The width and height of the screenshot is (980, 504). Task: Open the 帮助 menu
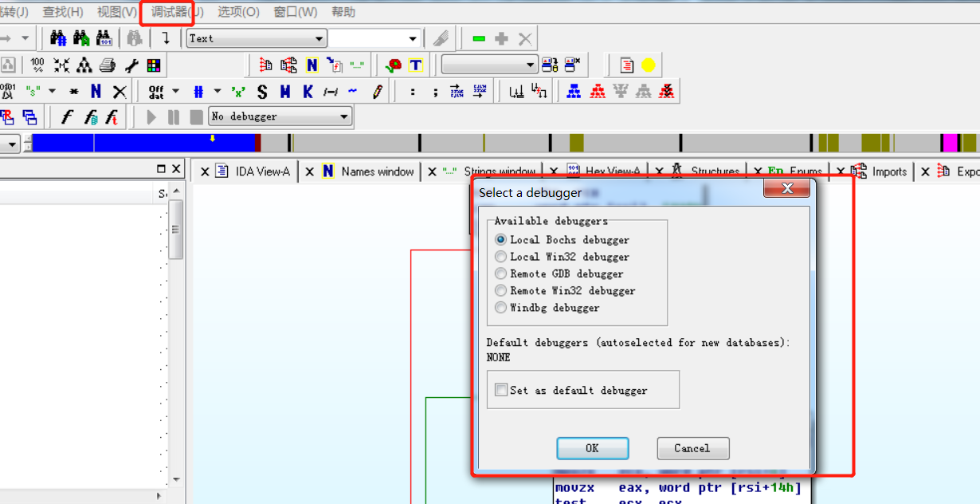point(343,12)
